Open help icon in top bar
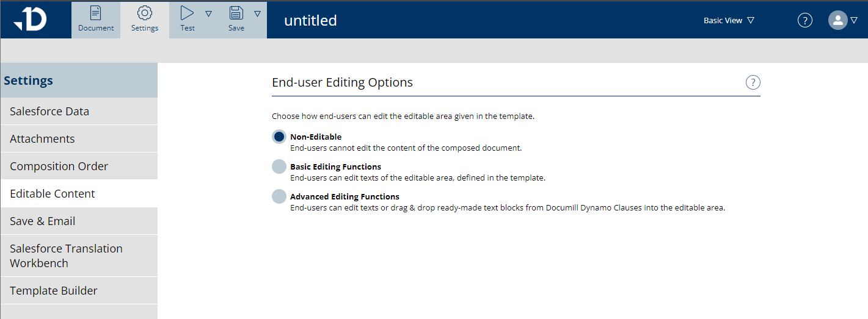This screenshot has height=319, width=868. point(805,20)
